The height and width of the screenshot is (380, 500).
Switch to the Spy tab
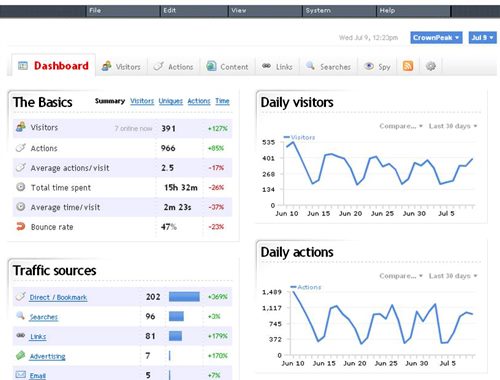[377, 66]
